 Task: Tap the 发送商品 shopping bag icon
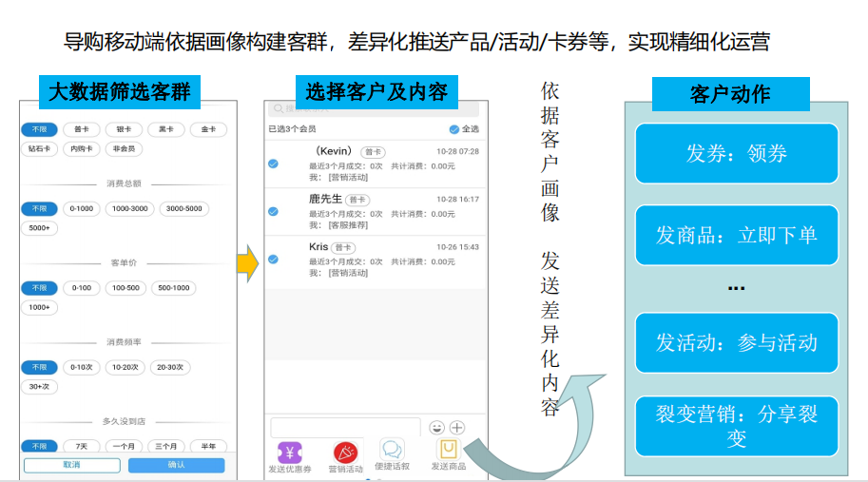pos(448,449)
